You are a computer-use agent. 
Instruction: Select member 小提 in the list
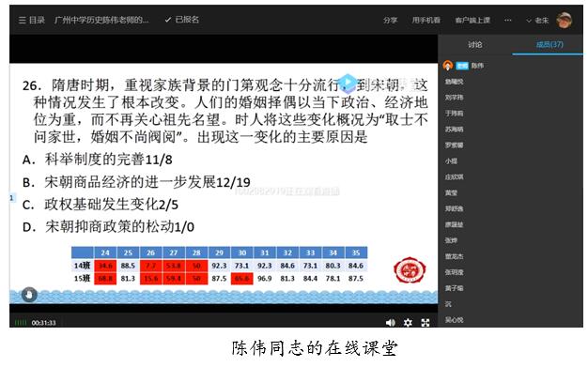click(451, 161)
